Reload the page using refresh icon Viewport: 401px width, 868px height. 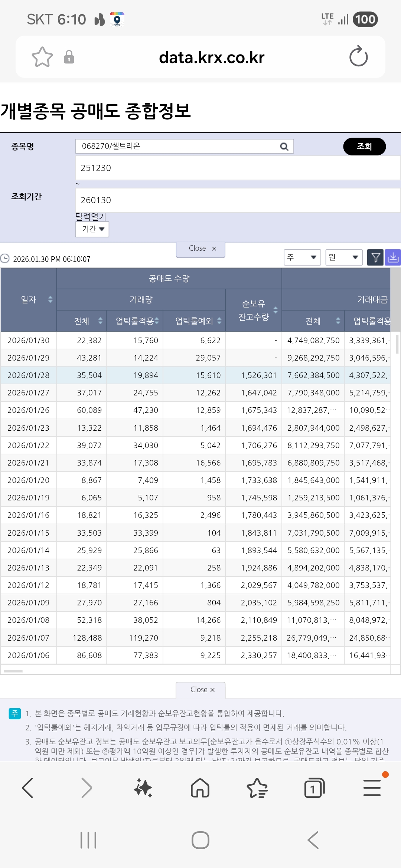point(358,57)
